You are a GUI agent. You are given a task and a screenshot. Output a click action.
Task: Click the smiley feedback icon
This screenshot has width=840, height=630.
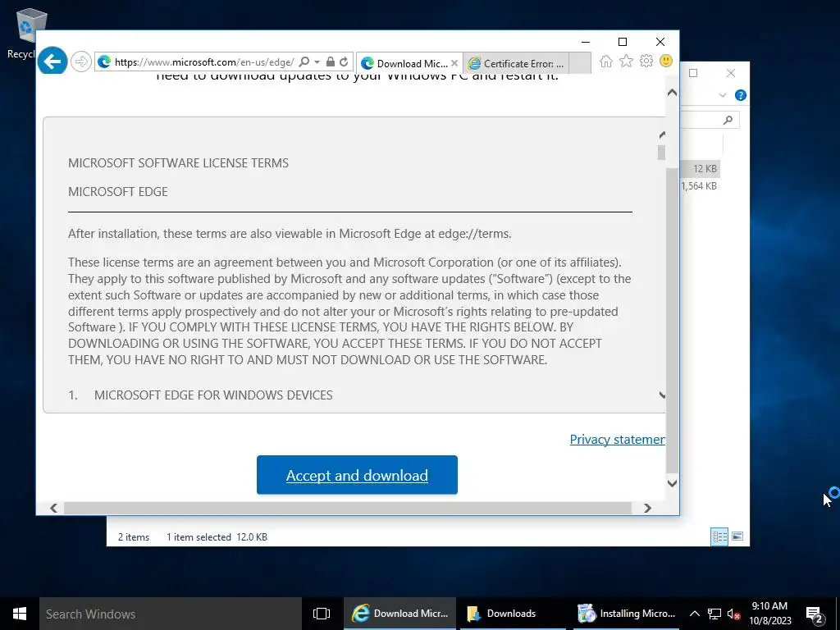tap(666, 61)
